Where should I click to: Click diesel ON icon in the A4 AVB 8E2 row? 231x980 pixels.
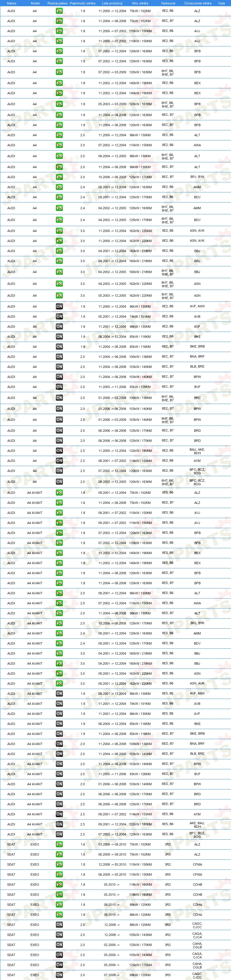(x=59, y=317)
